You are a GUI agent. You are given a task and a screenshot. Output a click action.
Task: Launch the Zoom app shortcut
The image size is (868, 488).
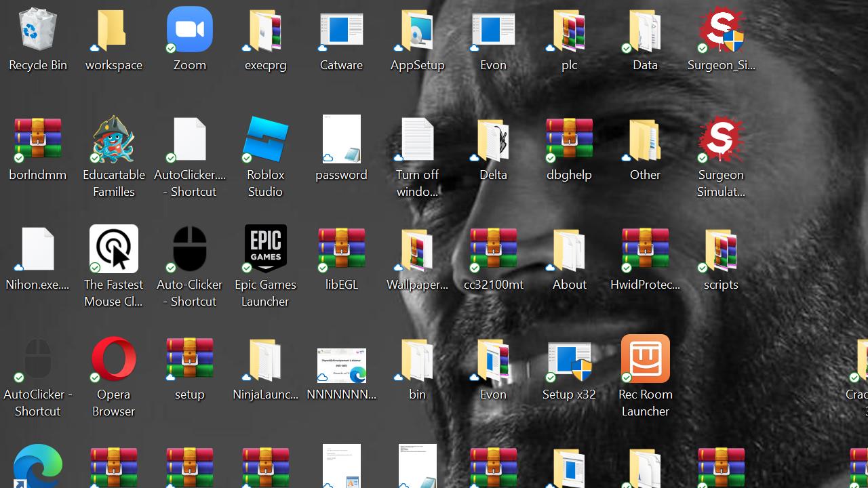pos(190,30)
